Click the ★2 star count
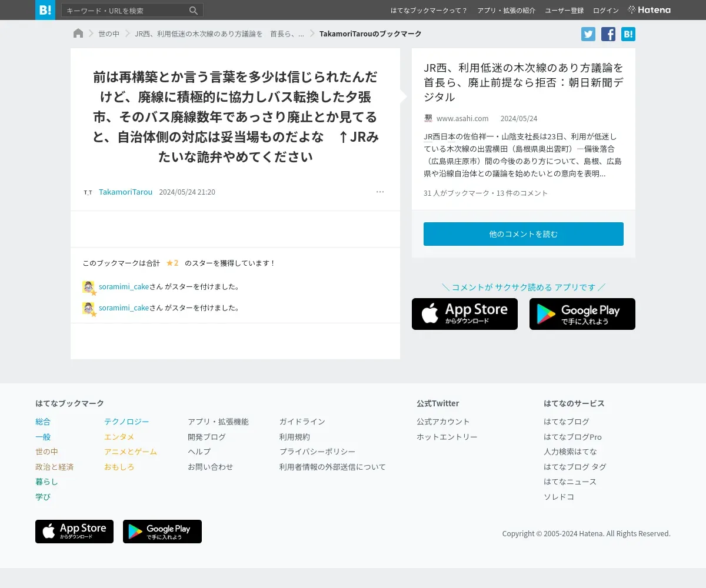706x588 pixels. pyautogui.click(x=172, y=263)
